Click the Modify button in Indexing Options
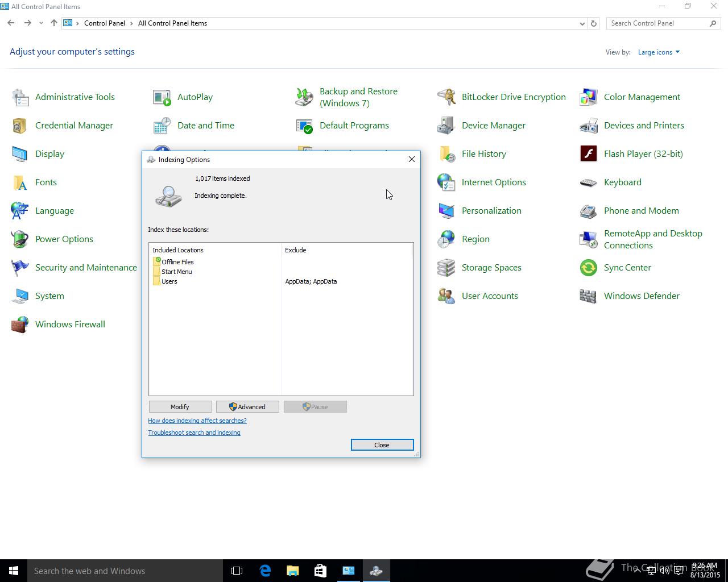Image resolution: width=728 pixels, height=582 pixels. point(180,407)
